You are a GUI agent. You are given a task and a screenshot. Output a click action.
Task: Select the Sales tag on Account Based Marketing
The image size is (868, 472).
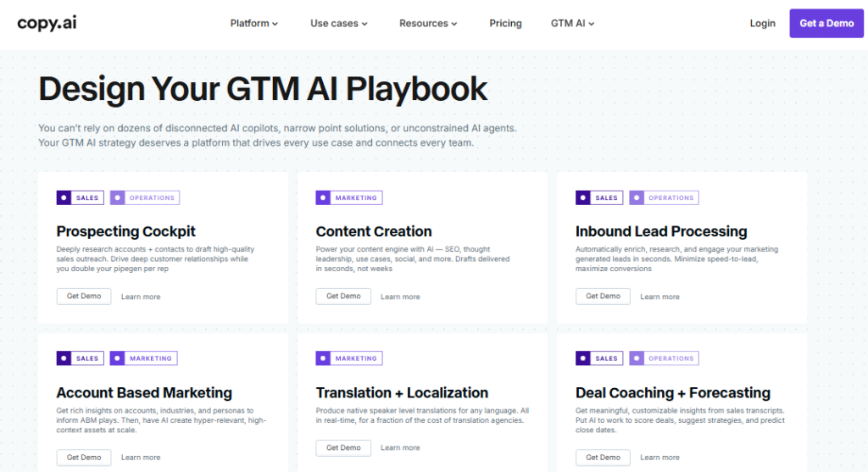point(81,358)
